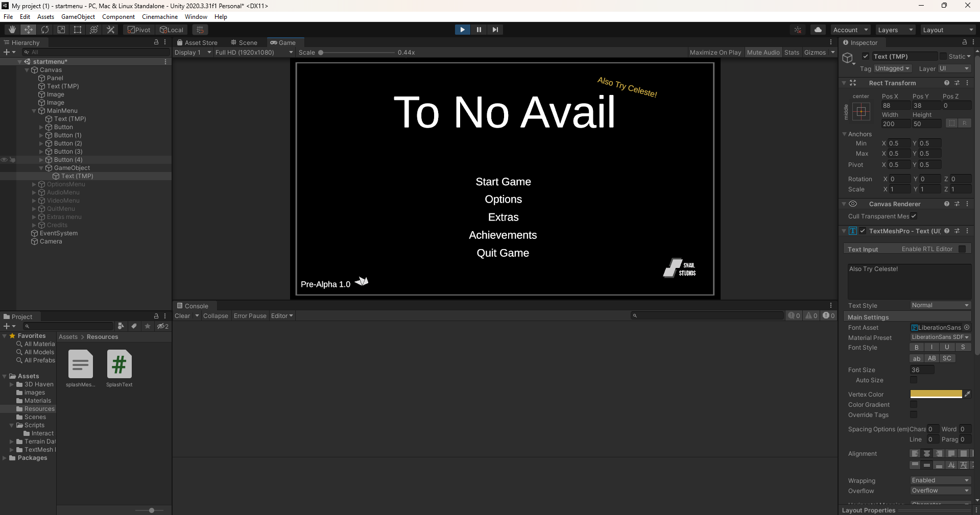The width and height of the screenshot is (980, 515).
Task: Open the Cinemachine menu
Action: [x=160, y=17]
